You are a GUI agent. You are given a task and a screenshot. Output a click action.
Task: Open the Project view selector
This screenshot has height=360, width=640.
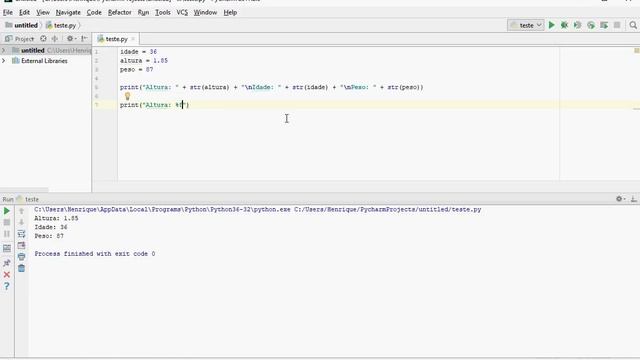[x=19, y=39]
